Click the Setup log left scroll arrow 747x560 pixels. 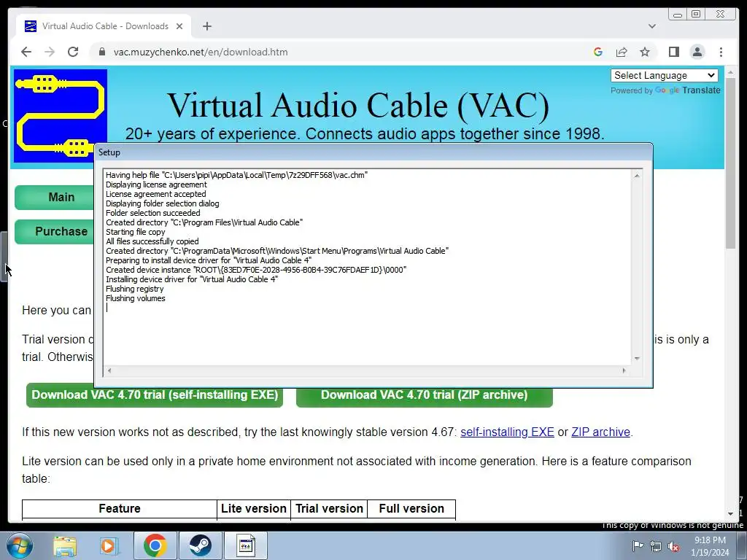pos(109,370)
